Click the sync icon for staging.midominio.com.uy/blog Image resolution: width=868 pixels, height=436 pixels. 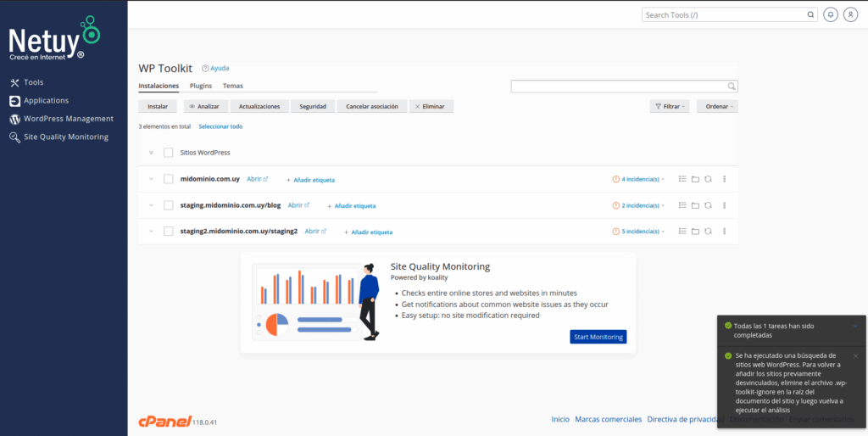point(708,205)
